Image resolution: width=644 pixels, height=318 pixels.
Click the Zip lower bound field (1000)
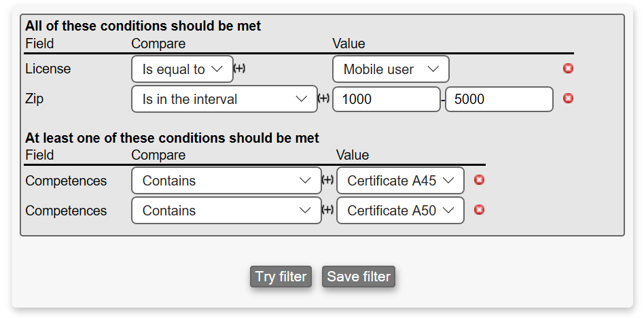(x=386, y=99)
